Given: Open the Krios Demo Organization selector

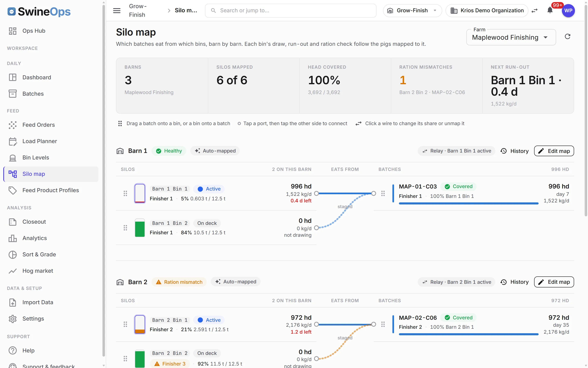Looking at the screenshot, I should pyautogui.click(x=487, y=10).
